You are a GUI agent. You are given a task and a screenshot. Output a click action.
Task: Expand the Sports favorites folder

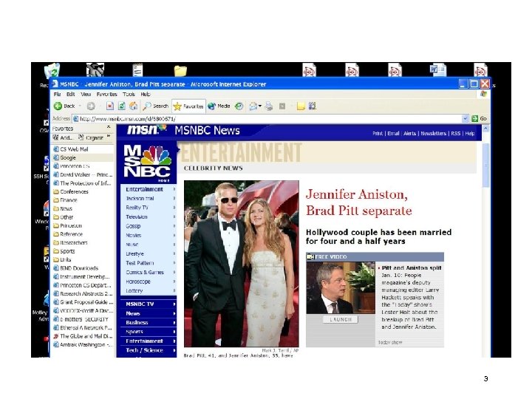click(64, 251)
